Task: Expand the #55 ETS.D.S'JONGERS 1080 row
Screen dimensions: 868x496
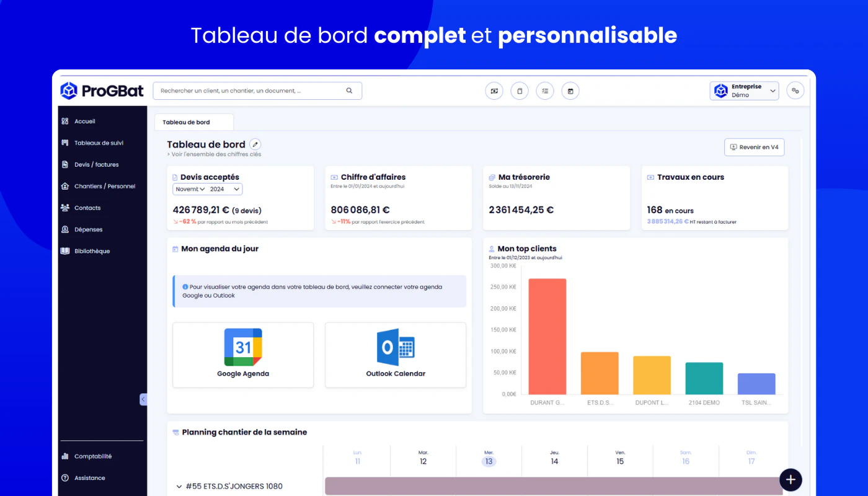Action: coord(179,487)
